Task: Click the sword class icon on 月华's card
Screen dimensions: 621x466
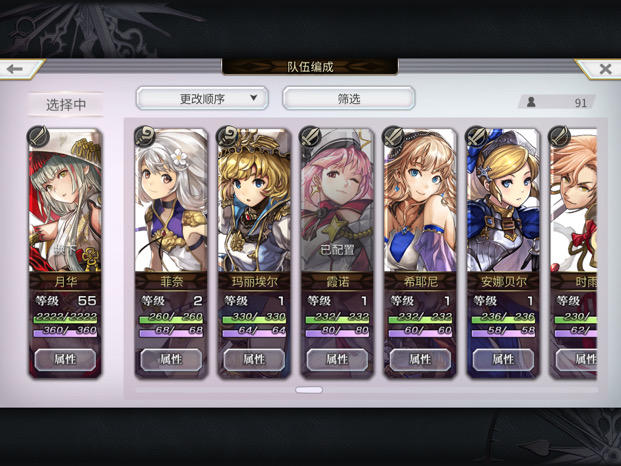Action: 38,137
